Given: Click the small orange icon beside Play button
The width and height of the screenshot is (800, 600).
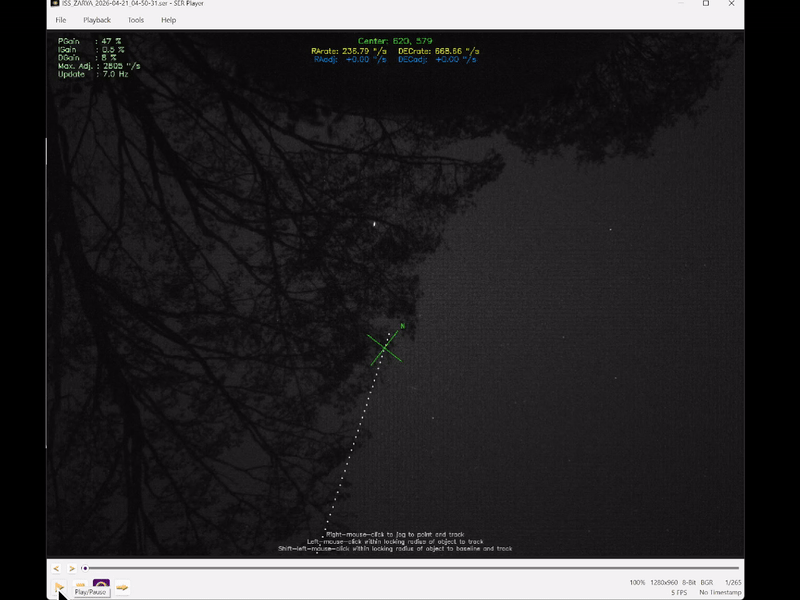Looking at the screenshot, I should (80, 584).
